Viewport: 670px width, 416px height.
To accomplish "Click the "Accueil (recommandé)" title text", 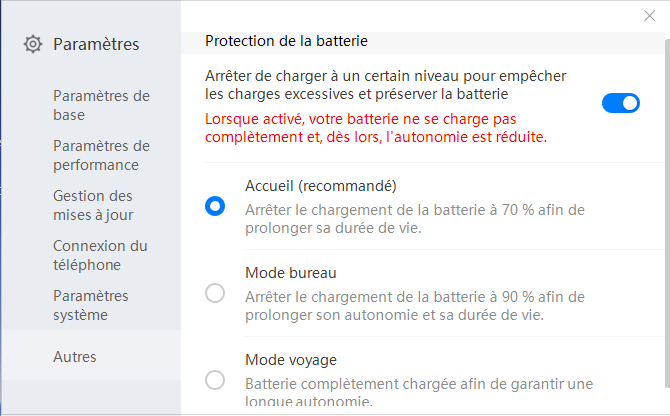I will 321,186.
